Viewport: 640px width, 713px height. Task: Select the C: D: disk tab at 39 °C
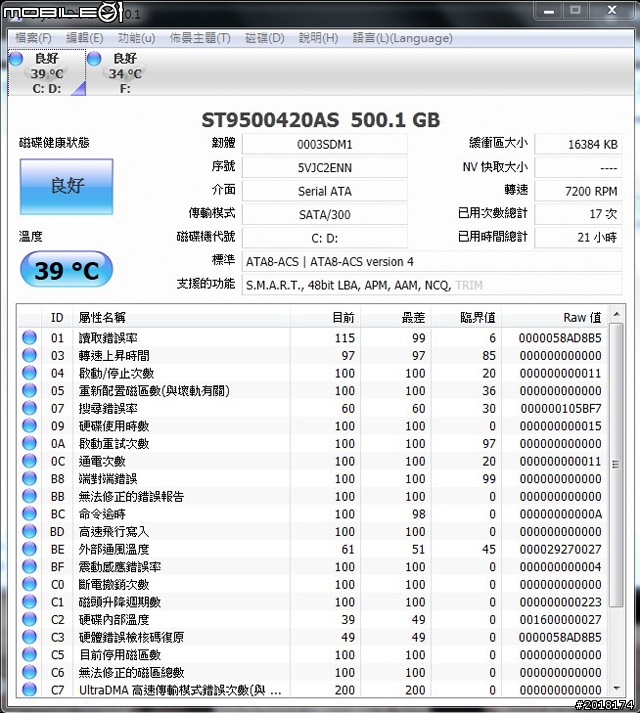coord(47,73)
